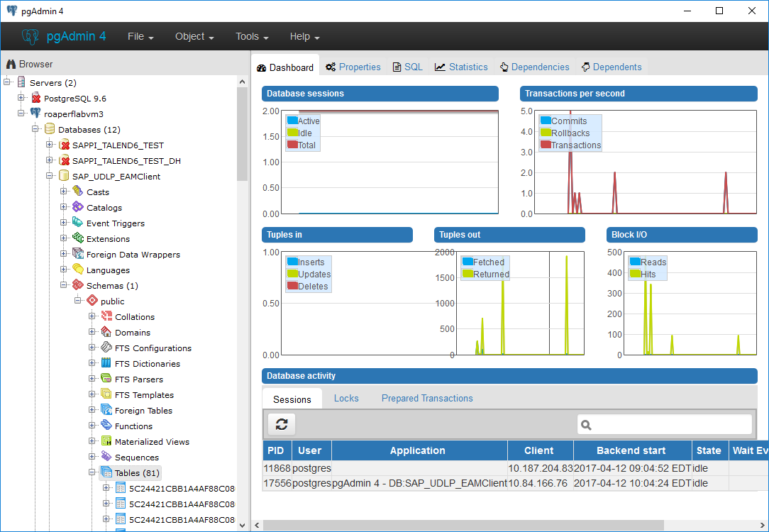The image size is (769, 532).
Task: Open the Tools menu
Action: [x=252, y=37]
